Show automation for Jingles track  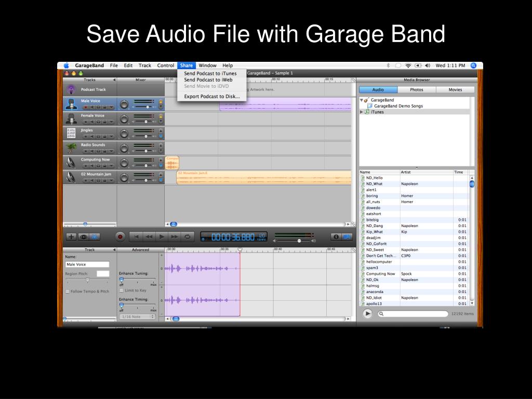[111, 137]
